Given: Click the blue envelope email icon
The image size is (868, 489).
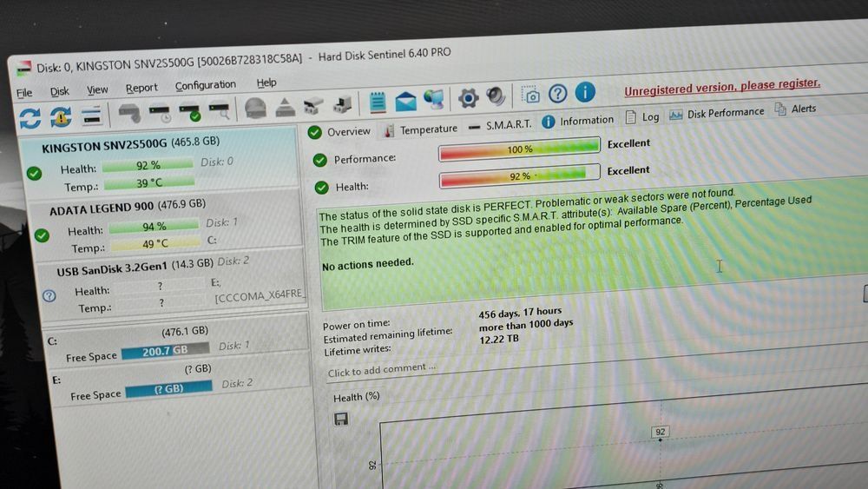Looking at the screenshot, I should pyautogui.click(x=405, y=102).
